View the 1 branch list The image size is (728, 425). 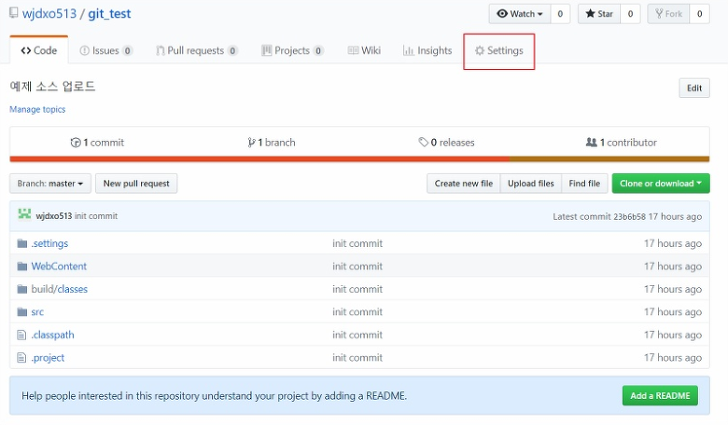click(x=272, y=143)
